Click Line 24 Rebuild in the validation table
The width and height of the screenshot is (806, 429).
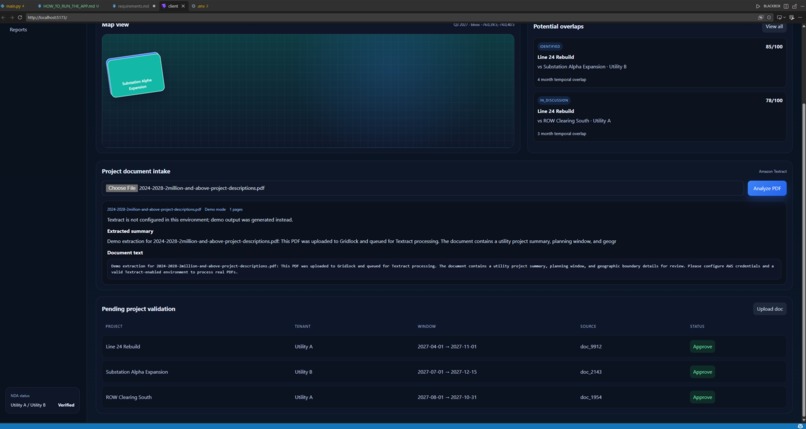coord(123,347)
